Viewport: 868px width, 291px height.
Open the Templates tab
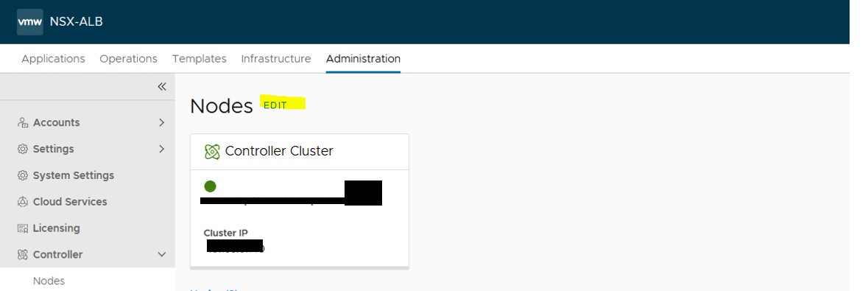(x=200, y=59)
